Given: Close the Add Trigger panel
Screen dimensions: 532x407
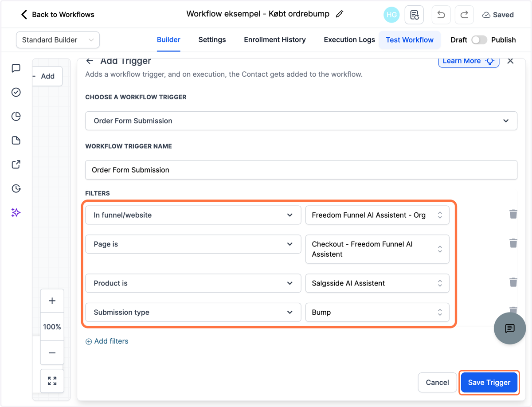Looking at the screenshot, I should [x=510, y=61].
